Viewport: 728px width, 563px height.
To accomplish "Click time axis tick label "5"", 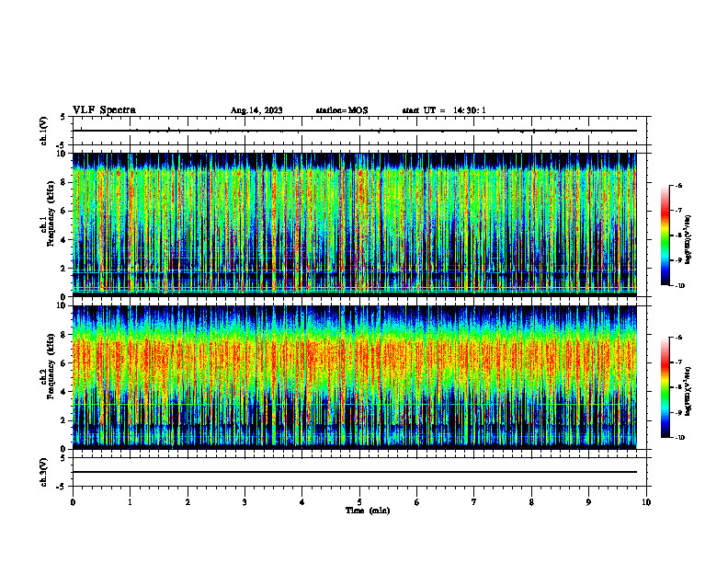I will click(359, 502).
